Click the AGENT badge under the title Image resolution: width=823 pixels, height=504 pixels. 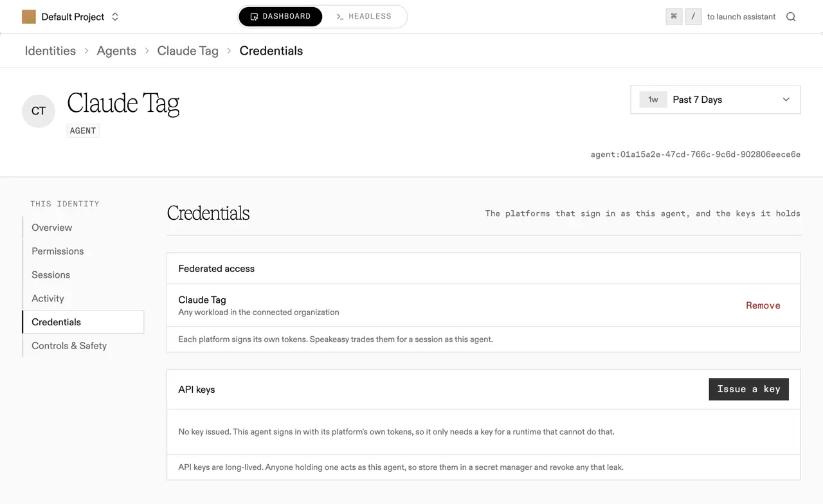(83, 130)
